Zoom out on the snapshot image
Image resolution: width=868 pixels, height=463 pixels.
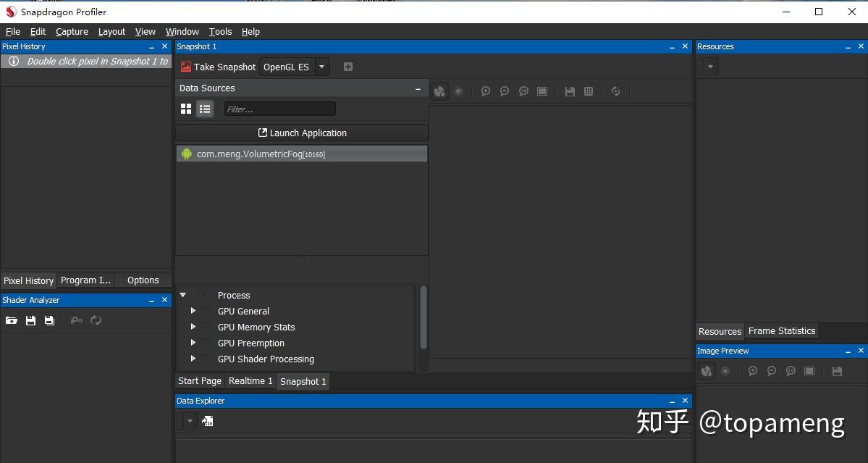(x=505, y=91)
